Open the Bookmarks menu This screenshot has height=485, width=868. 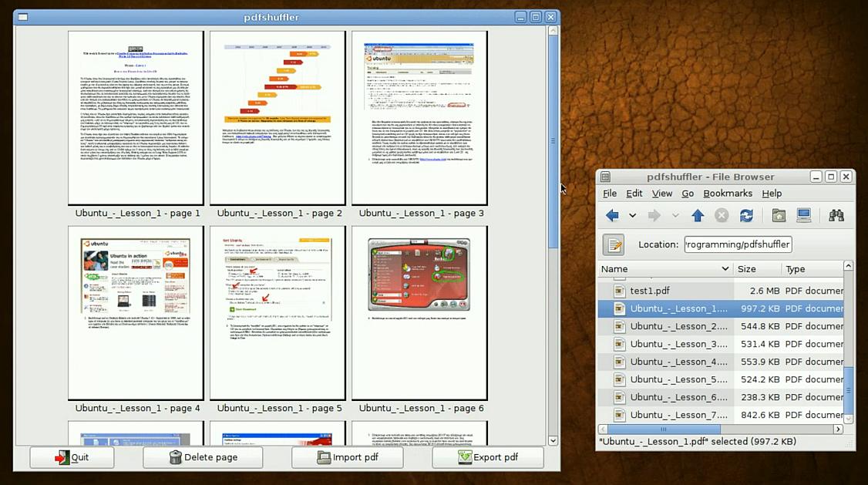pyautogui.click(x=728, y=194)
